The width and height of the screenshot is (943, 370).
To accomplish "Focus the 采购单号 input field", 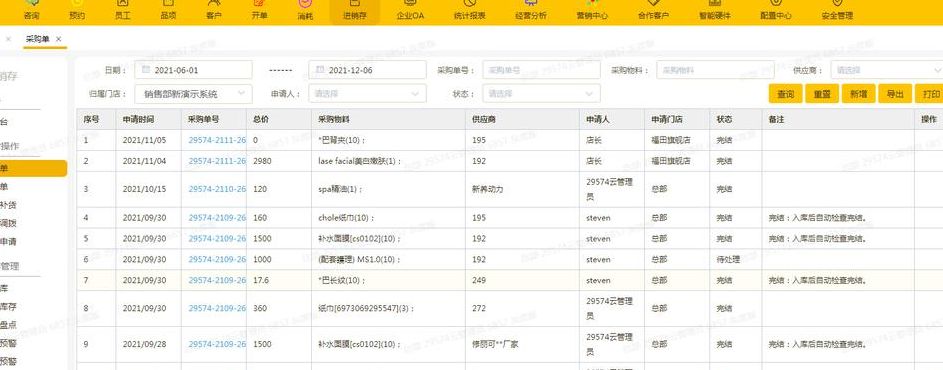I will tap(541, 70).
